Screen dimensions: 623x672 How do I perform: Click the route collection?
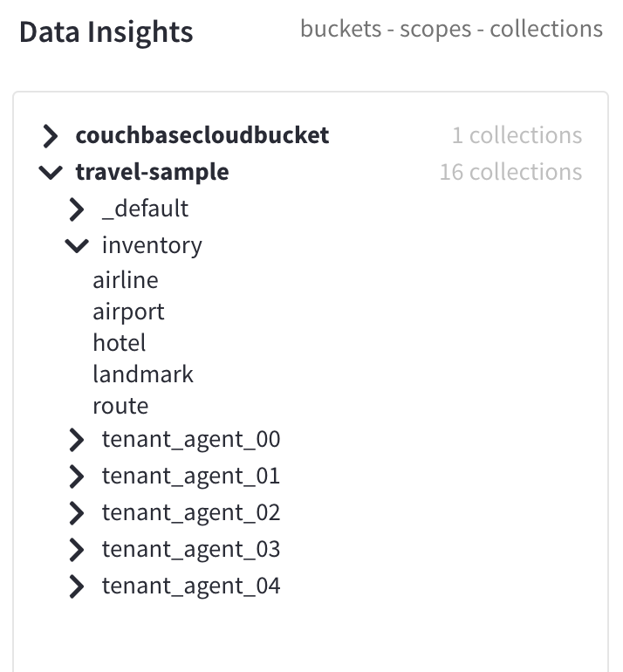click(120, 406)
